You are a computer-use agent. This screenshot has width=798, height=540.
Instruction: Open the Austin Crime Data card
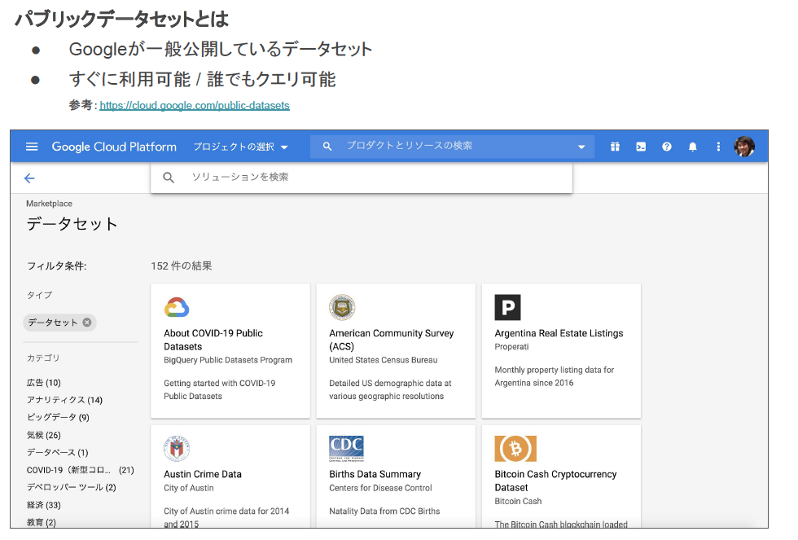pyautogui.click(x=231, y=476)
